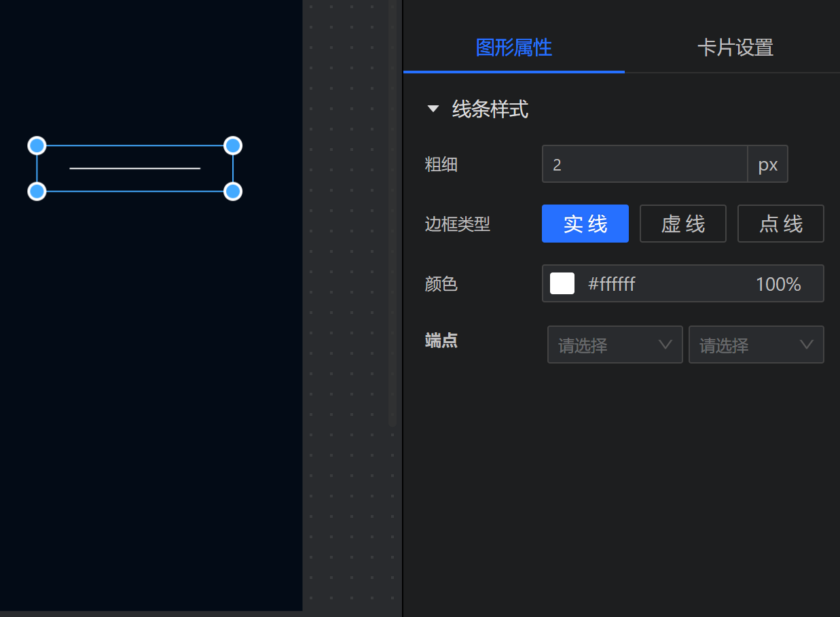The width and height of the screenshot is (840, 617).
Task: Open the 卡片设置 tab
Action: tap(735, 48)
